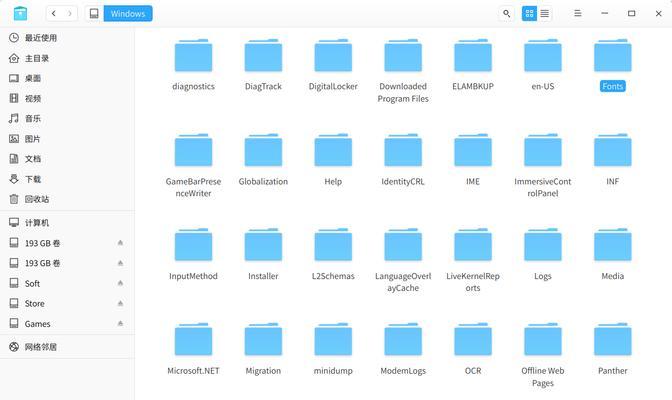Click the file manager app logo
This screenshot has width=672, height=400.
tap(20, 13)
